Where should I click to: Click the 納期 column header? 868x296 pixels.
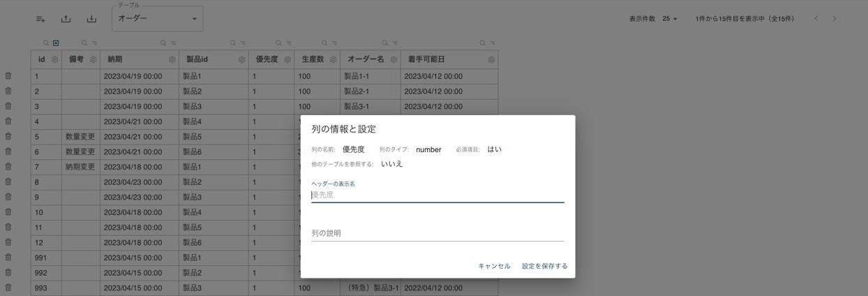[140, 60]
